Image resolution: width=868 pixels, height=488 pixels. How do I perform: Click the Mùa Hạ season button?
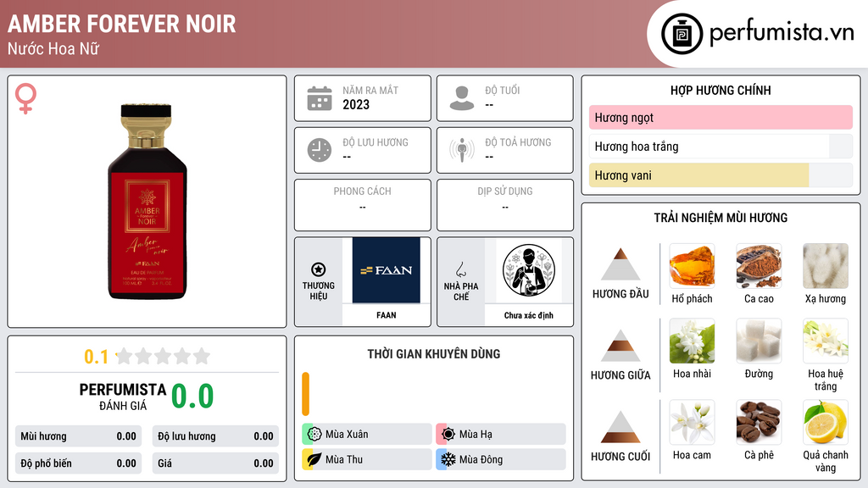tap(501, 434)
